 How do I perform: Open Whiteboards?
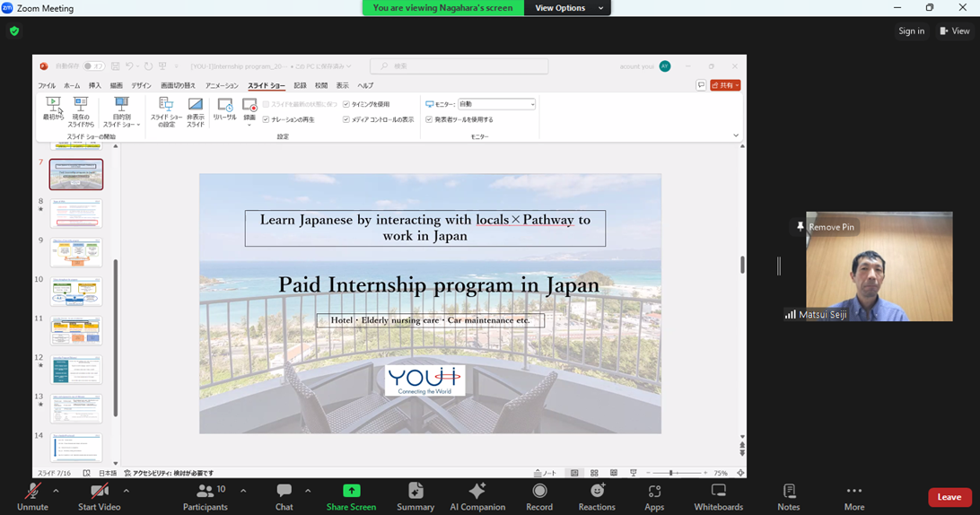point(718,496)
